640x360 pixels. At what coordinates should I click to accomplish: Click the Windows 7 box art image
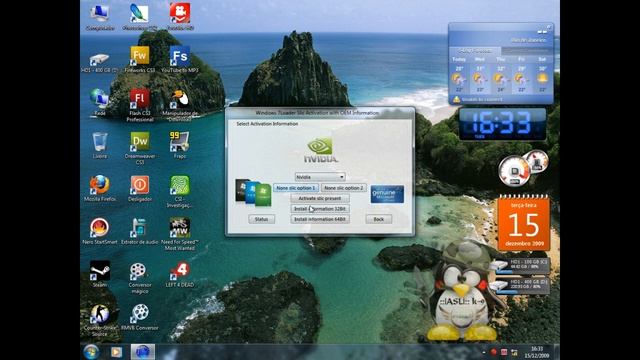click(253, 192)
